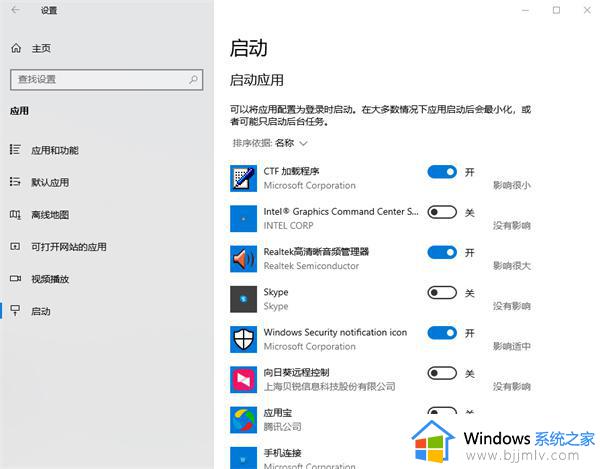
Task: Click the 向日葵远程控制 app icon
Action: point(243,379)
